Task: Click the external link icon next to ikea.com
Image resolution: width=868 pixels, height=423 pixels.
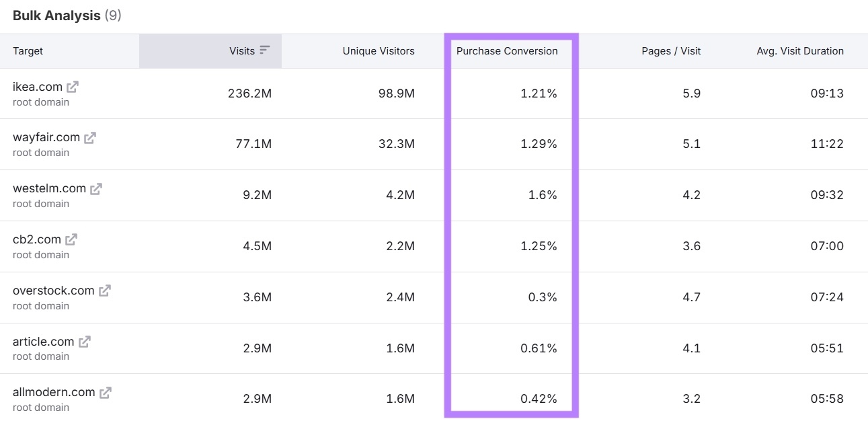Action: tap(74, 86)
